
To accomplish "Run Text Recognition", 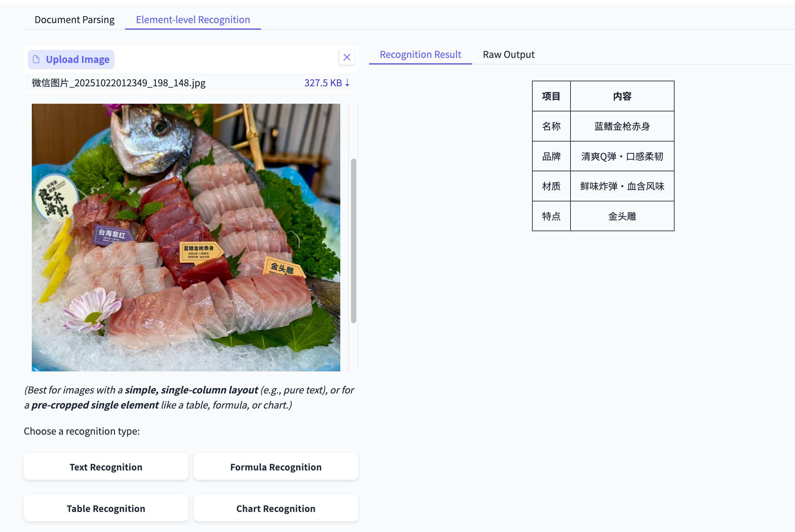I will point(106,467).
